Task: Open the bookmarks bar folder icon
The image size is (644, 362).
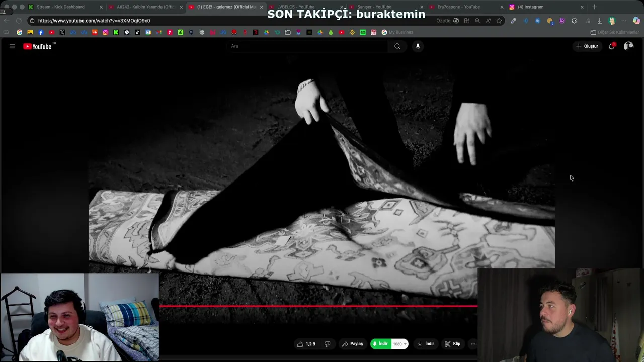Action: [x=288, y=32]
